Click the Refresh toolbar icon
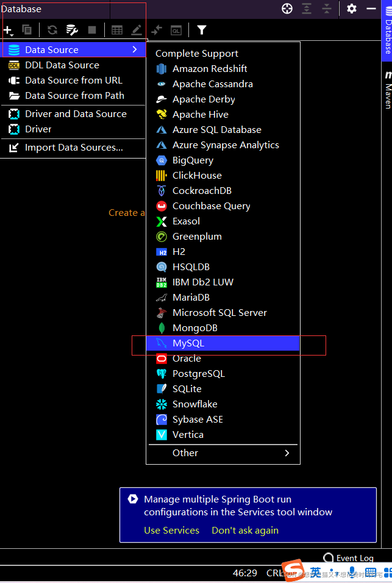The width and height of the screenshot is (392, 583). pyautogui.click(x=52, y=30)
